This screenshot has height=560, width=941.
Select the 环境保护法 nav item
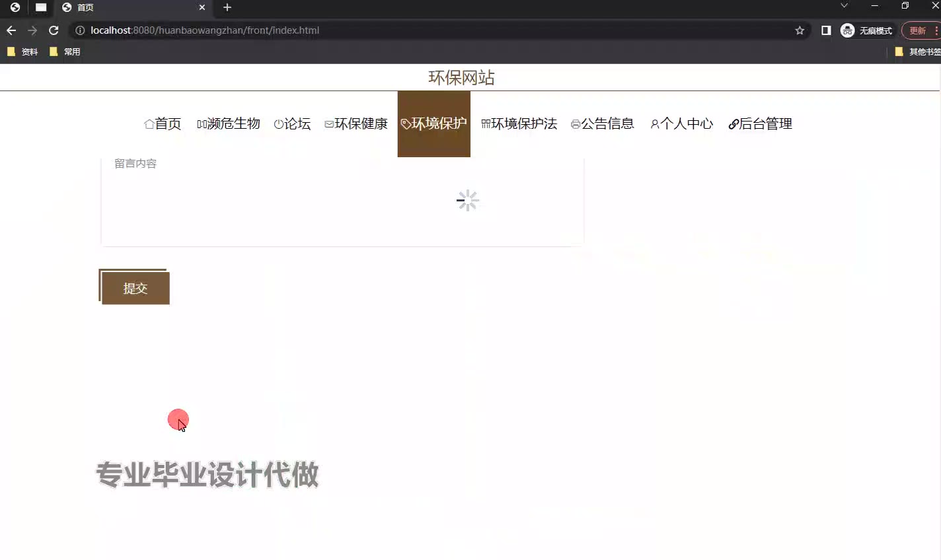tap(519, 124)
